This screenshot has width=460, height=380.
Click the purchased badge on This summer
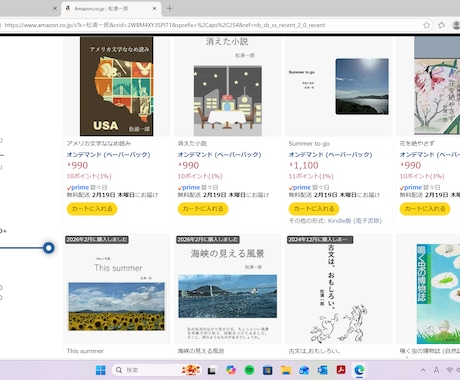pyautogui.click(x=97, y=239)
